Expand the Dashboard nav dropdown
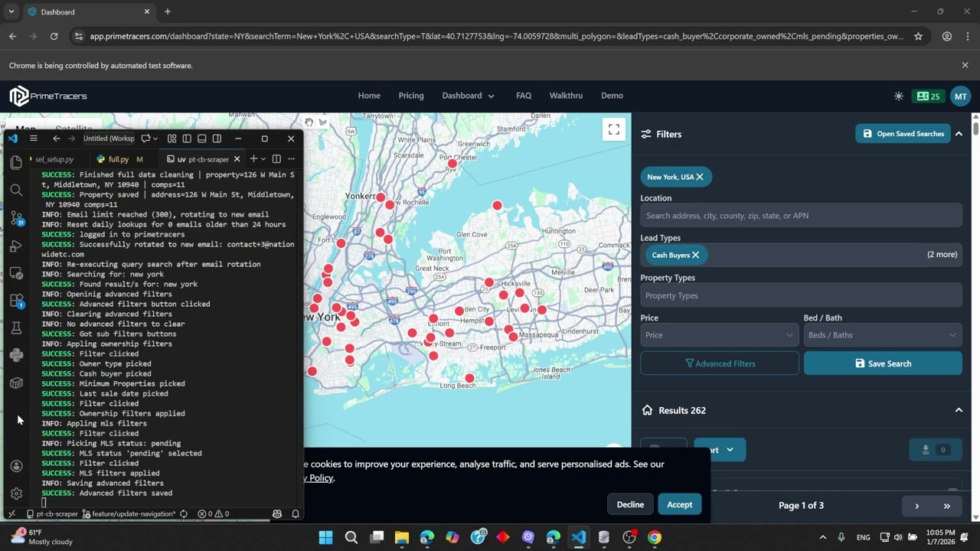The image size is (980, 551). pyautogui.click(x=468, y=96)
